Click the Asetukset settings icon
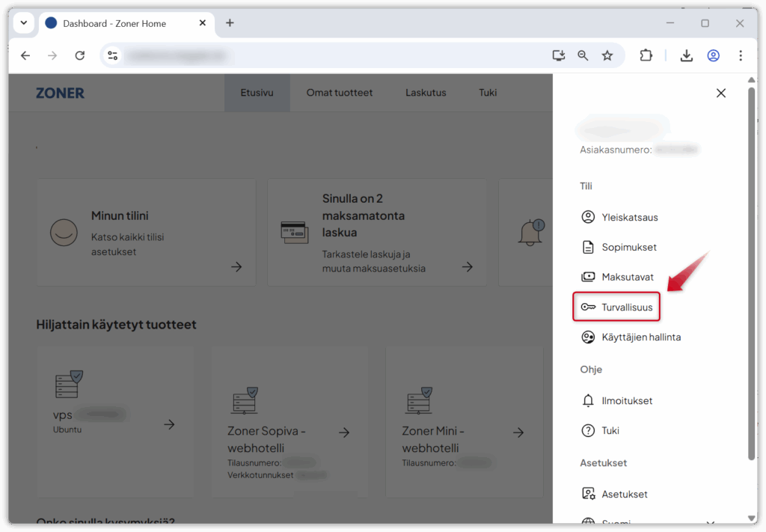 click(x=588, y=494)
